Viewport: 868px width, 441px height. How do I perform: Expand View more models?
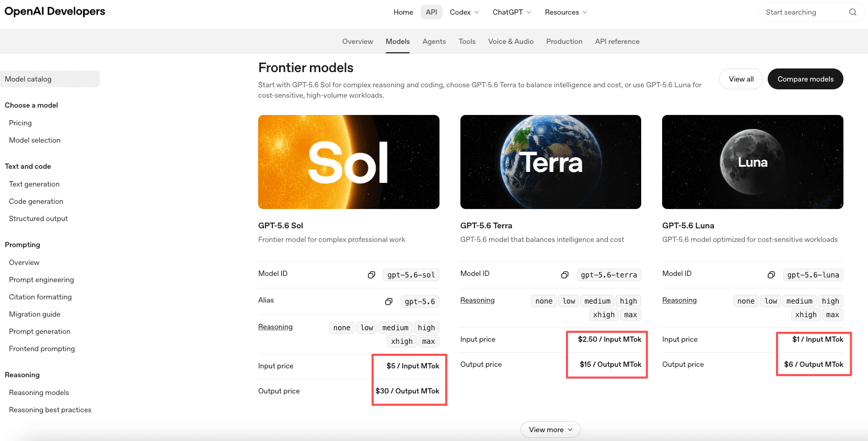[550, 430]
